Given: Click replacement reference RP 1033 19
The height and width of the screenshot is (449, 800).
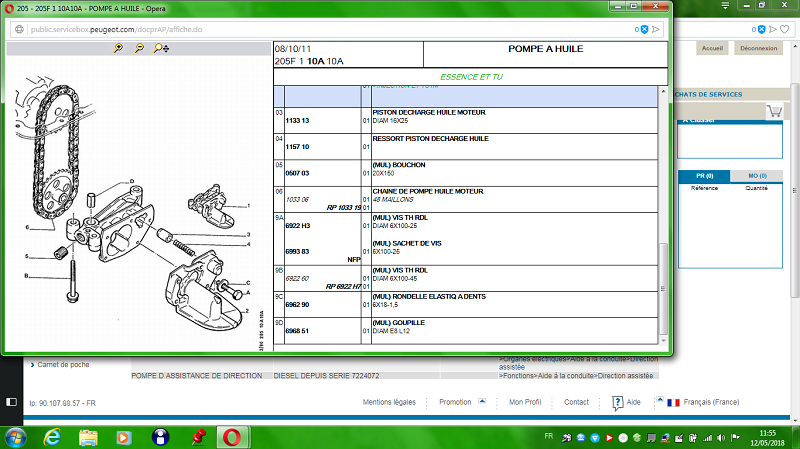Looking at the screenshot, I should tap(344, 208).
